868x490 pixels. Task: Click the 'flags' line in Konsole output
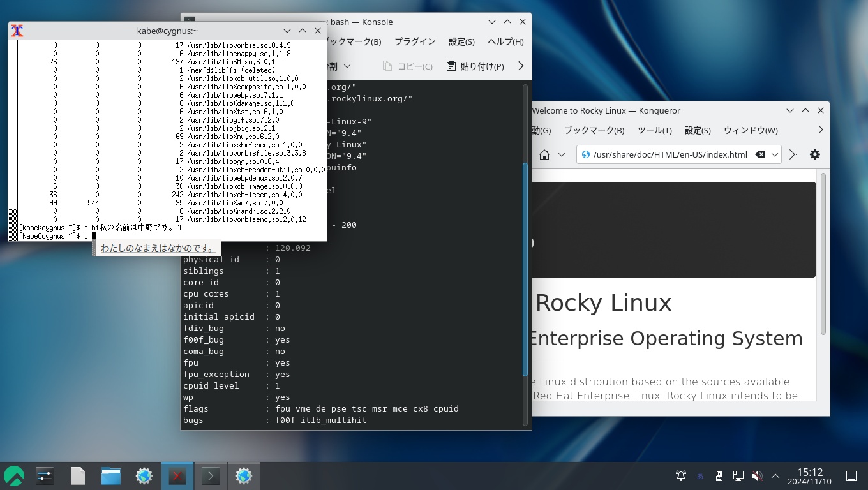[x=321, y=408]
